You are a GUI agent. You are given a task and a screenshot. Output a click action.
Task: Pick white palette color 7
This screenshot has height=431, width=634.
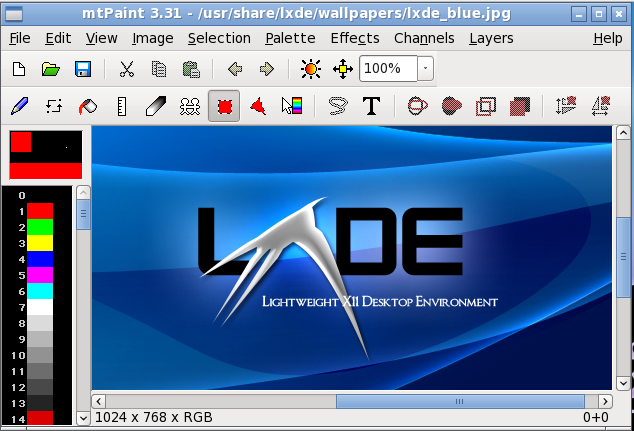[40, 307]
